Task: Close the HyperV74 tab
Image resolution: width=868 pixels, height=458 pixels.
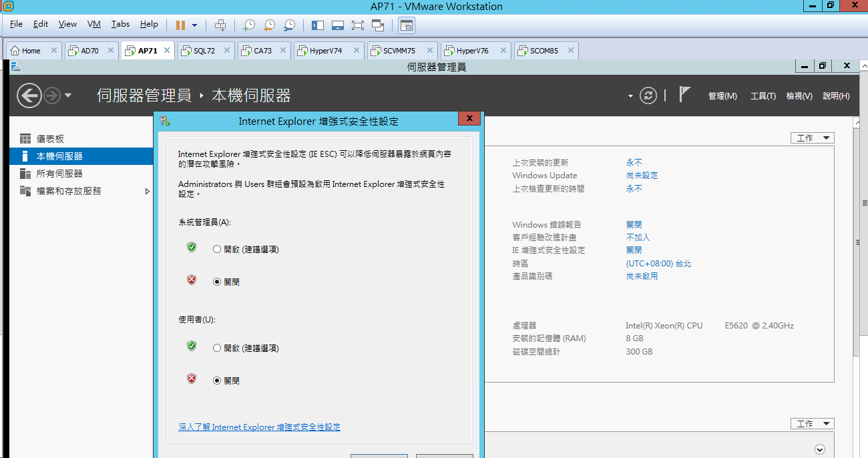Action: (x=356, y=50)
